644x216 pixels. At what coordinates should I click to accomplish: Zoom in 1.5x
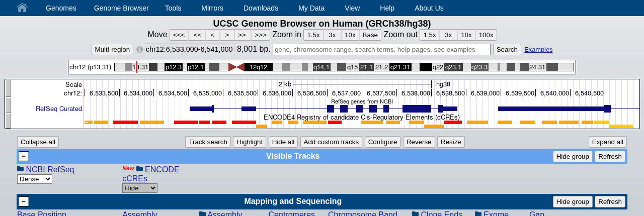(x=313, y=35)
